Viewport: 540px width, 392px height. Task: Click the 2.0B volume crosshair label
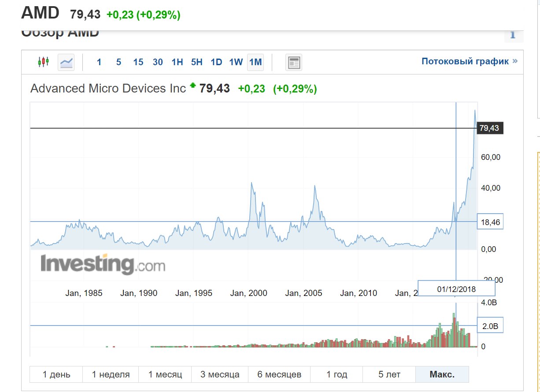(490, 326)
